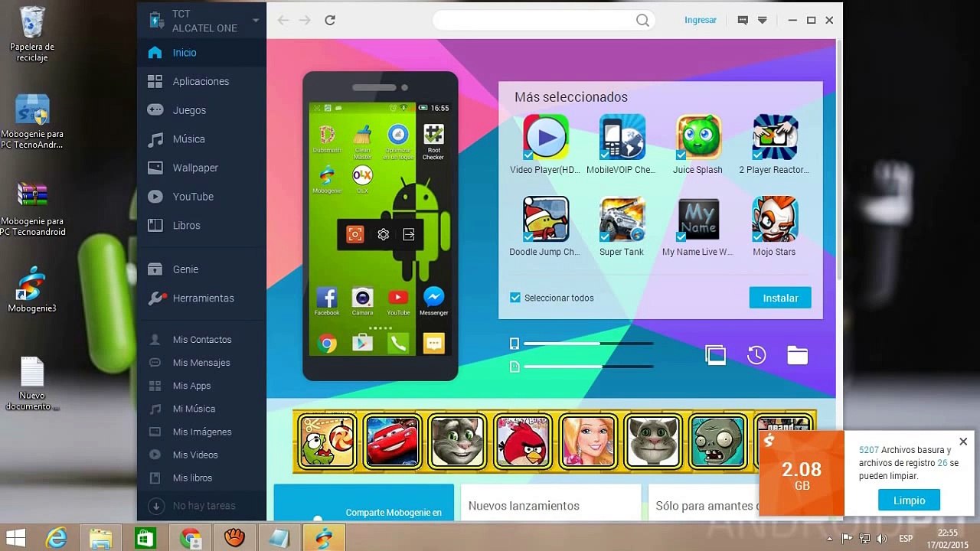Go to Juegos section
The height and width of the screenshot is (551, 980).
(x=201, y=110)
